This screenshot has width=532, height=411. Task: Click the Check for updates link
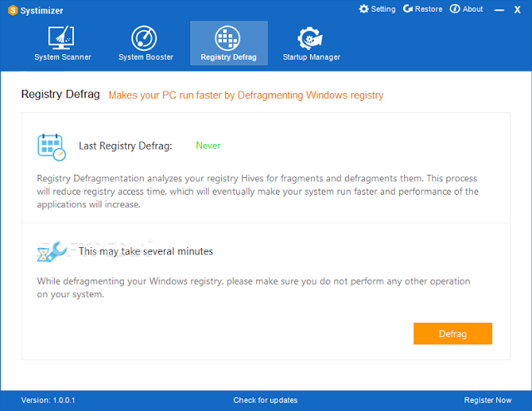pyautogui.click(x=265, y=400)
